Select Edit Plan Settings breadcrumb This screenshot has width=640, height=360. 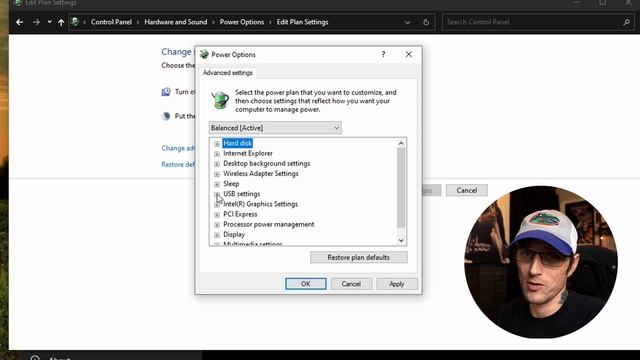pos(302,22)
